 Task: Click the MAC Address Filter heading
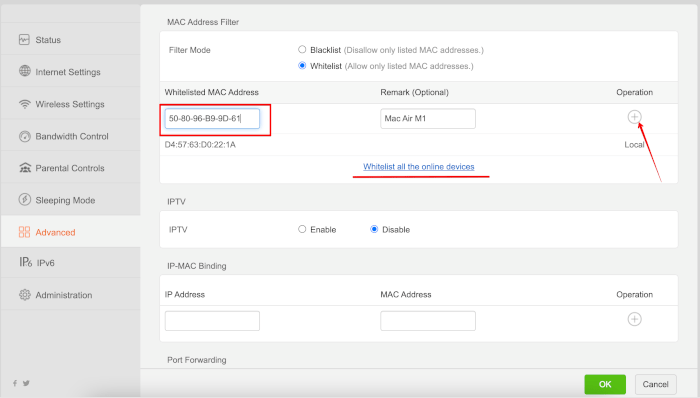pyautogui.click(x=203, y=22)
